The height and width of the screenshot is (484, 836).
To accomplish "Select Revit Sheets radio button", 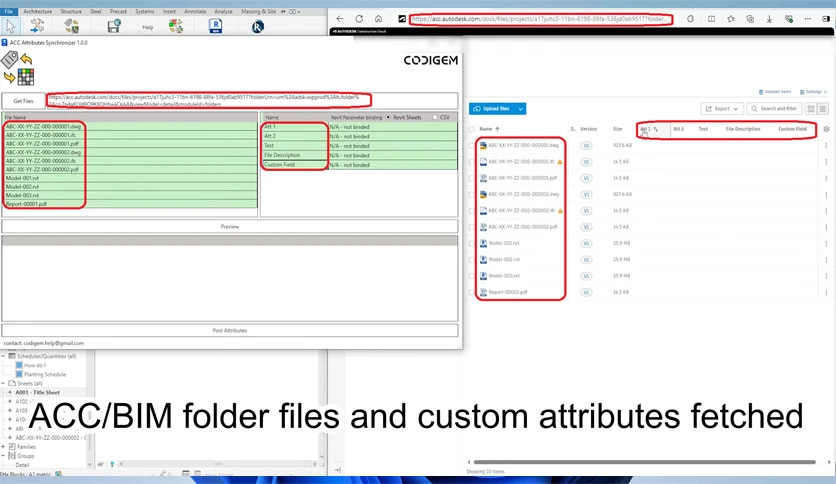I will 388,117.
